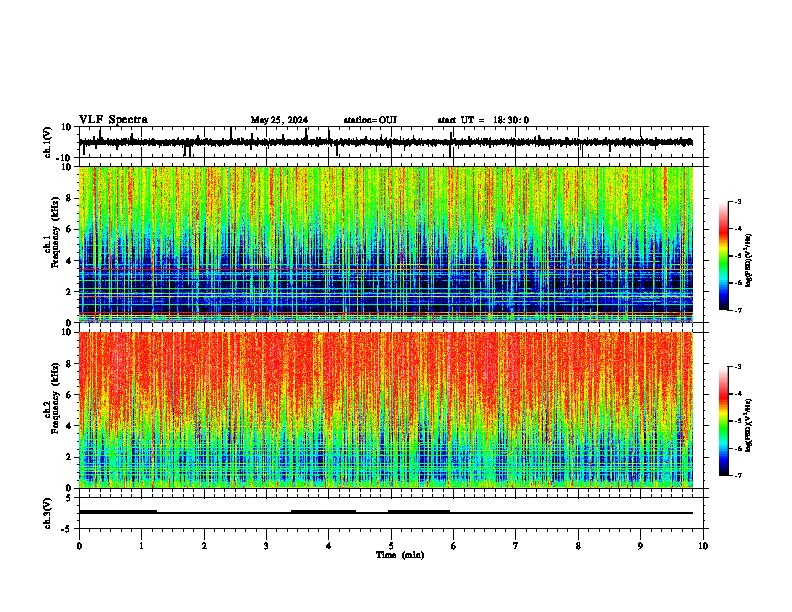Select the "Time (min)" axis label
The image size is (792, 612).
point(400,555)
